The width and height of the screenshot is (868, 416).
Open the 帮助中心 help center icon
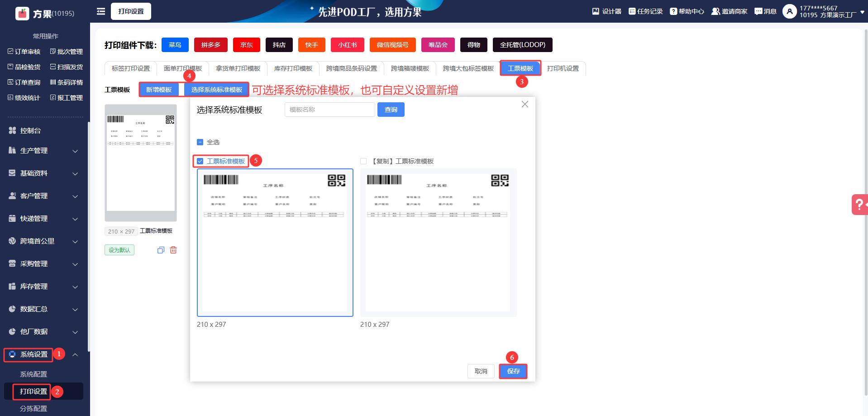[673, 11]
